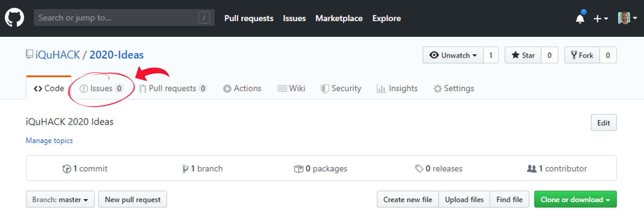Expand Clone or download dropdown

click(575, 199)
